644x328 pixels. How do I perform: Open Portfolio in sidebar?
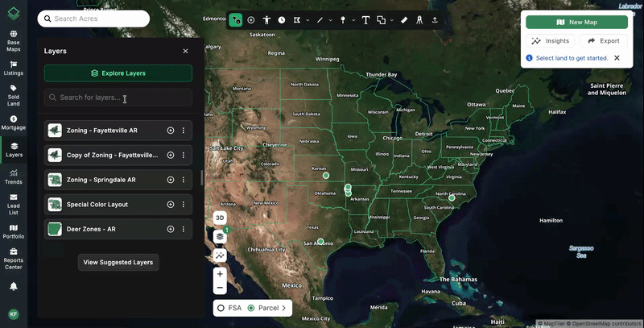(x=14, y=232)
